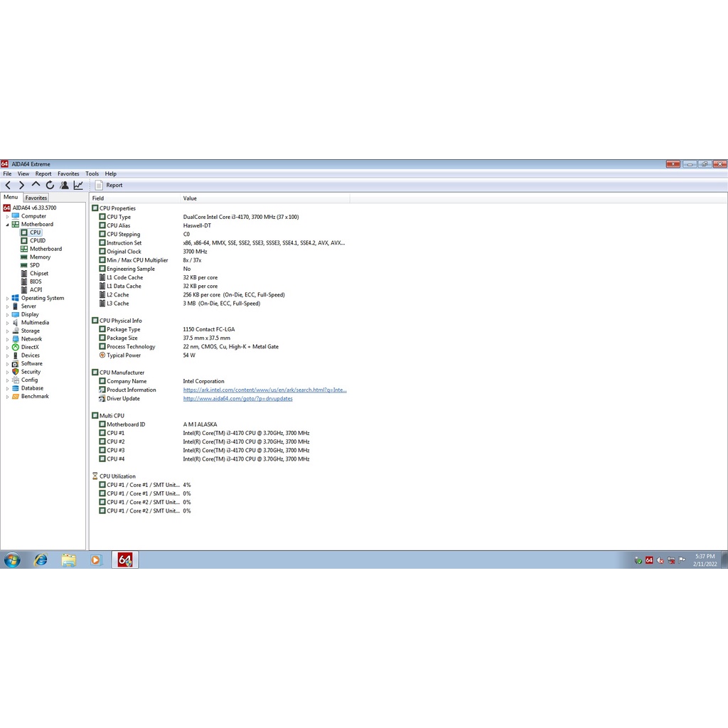Refresh the page with the Refresh icon
The image size is (728, 728).
[x=50, y=185]
